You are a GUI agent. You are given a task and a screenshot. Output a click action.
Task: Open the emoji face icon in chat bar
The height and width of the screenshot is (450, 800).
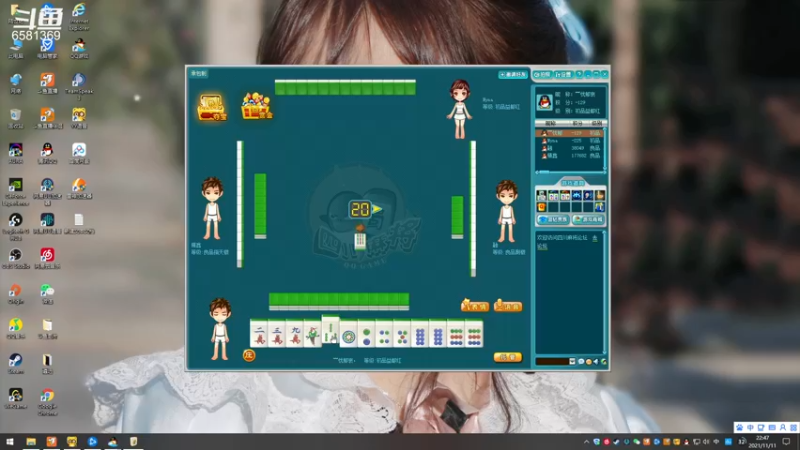(589, 361)
